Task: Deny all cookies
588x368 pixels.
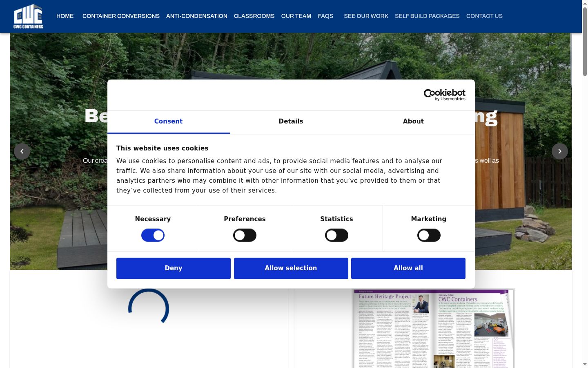Action: 174,268
